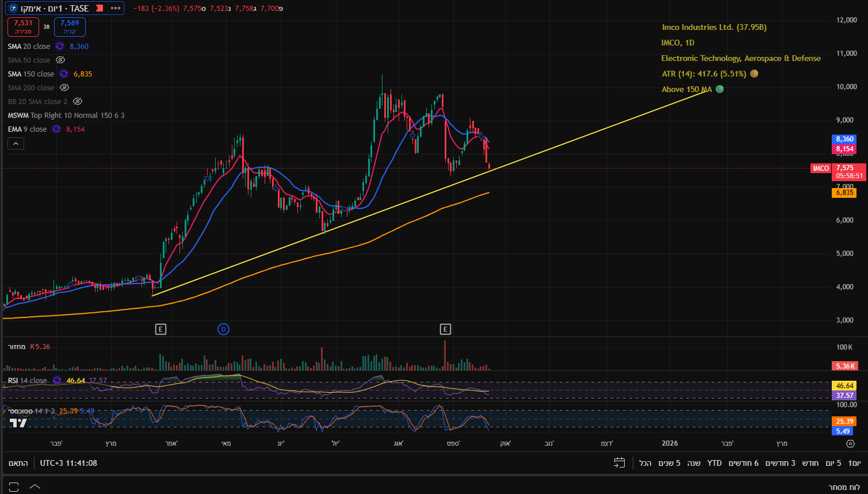Image resolution: width=868 pixels, height=494 pixels.
Task: Click the SMA 20 refresh icon
Action: (60, 47)
